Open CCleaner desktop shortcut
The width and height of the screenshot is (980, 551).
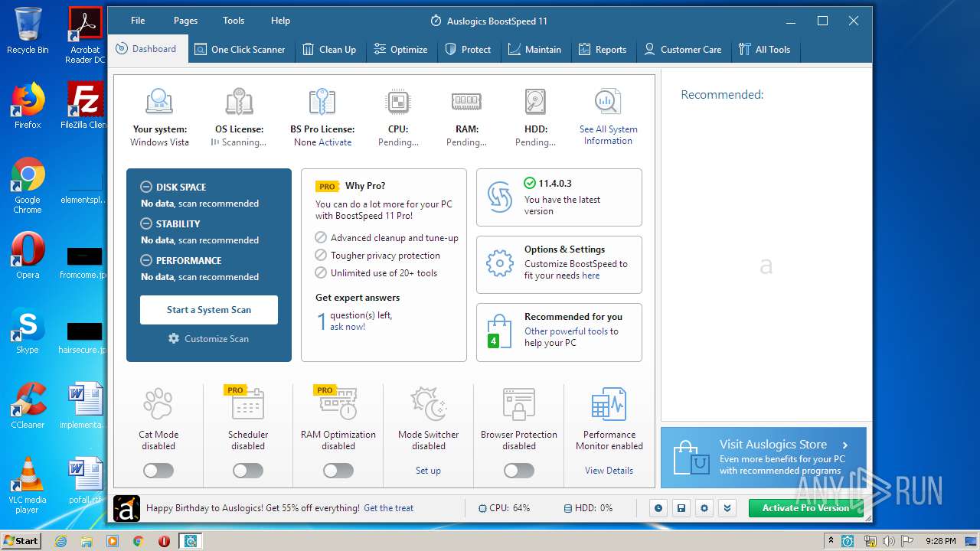28,406
